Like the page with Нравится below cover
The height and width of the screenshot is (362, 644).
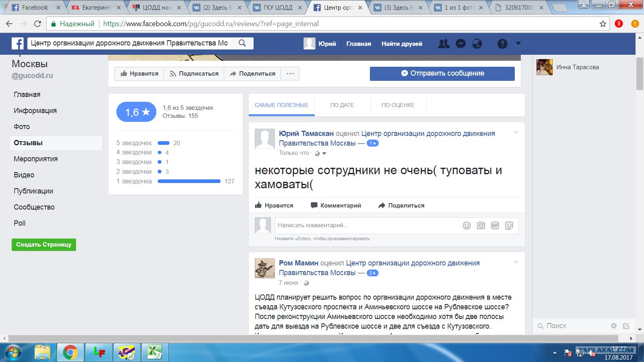coord(139,74)
